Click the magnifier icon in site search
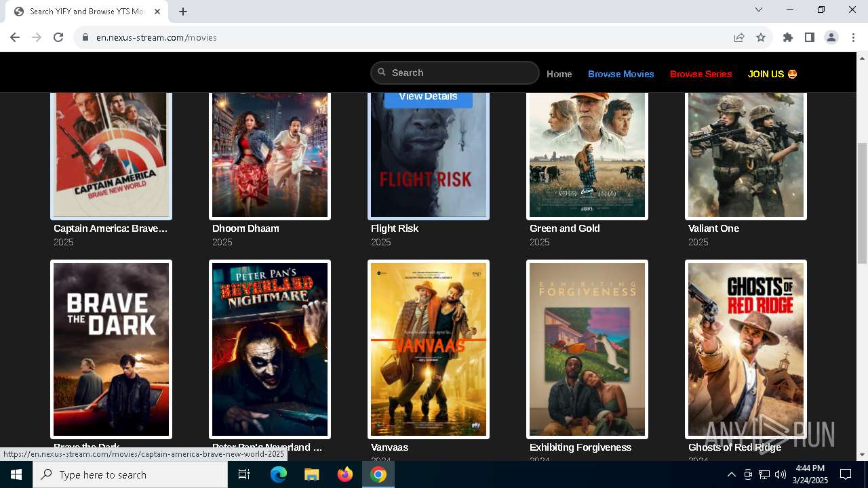Image resolution: width=868 pixels, height=488 pixels. pyautogui.click(x=382, y=72)
